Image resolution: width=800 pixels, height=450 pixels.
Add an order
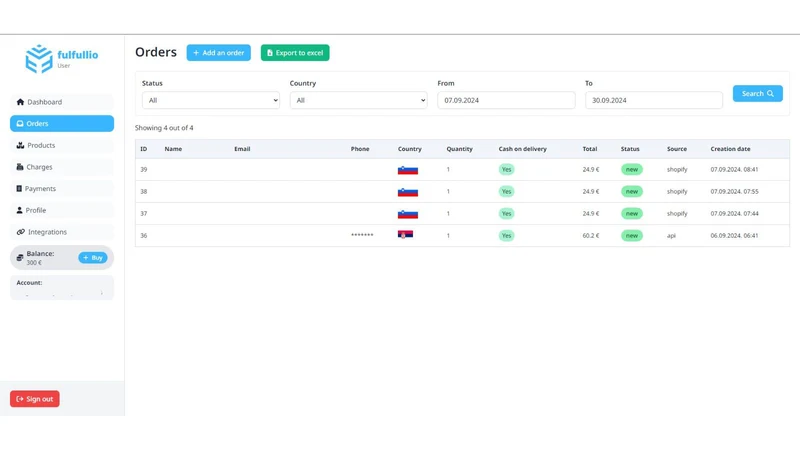(218, 53)
